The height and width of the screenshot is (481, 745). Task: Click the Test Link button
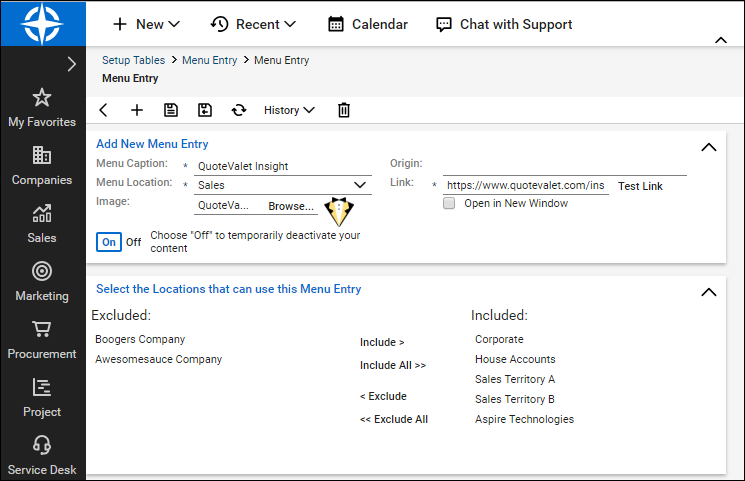click(x=640, y=186)
